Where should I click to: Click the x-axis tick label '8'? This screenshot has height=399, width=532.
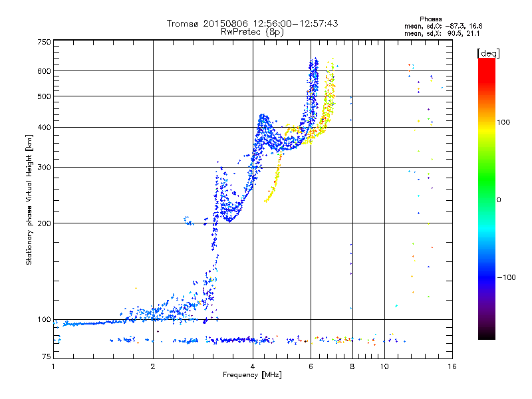click(352, 366)
